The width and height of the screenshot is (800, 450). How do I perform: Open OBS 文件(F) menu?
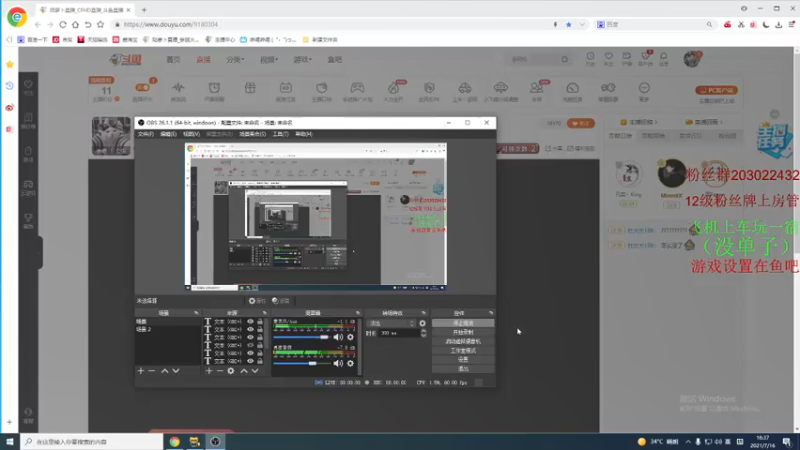coord(145,134)
